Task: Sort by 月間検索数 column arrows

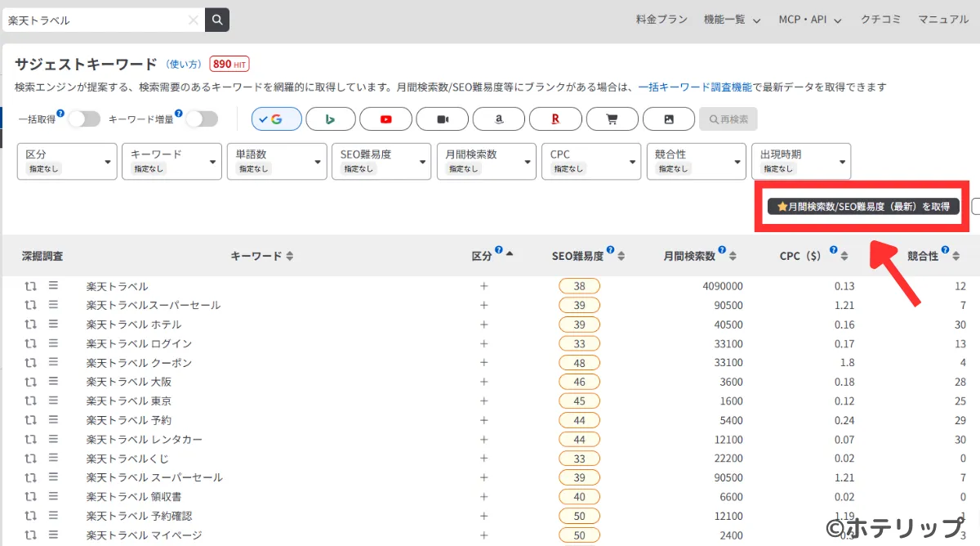Action: 733,257
